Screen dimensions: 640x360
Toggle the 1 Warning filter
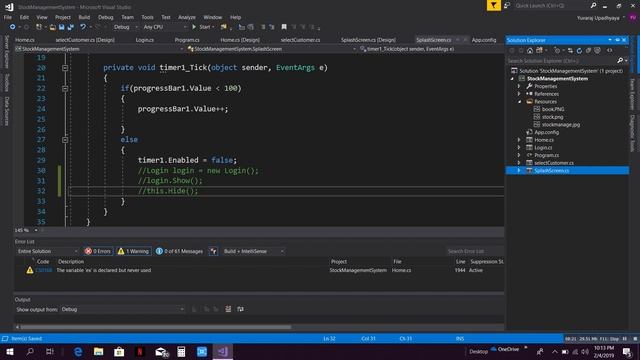(x=133, y=251)
